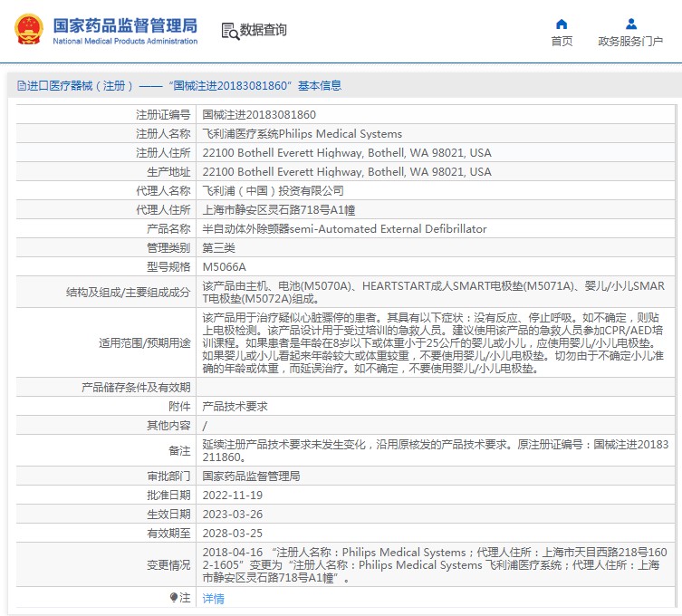Open the 数据查询 text label
This screenshot has width=682, height=616.
264,31
